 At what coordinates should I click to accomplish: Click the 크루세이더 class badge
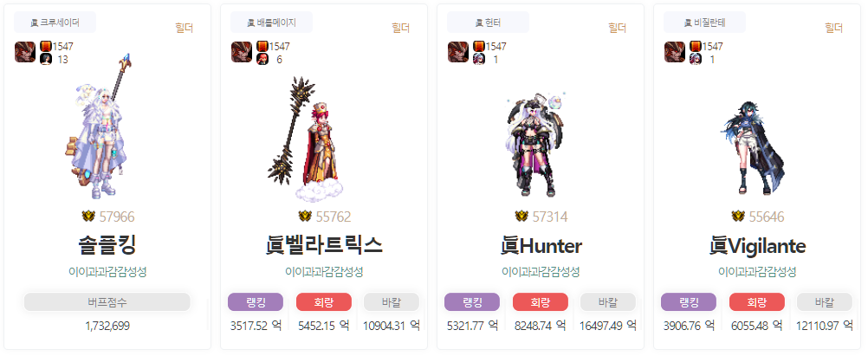pos(55,23)
